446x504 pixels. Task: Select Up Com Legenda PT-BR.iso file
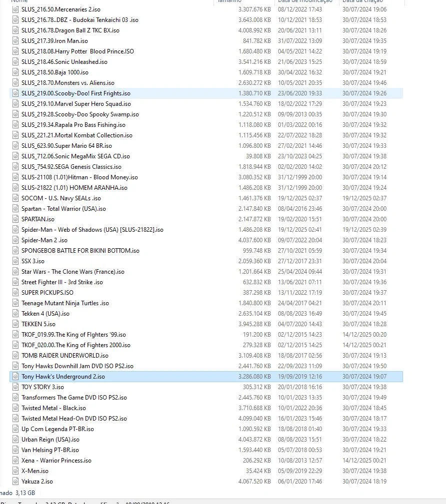coord(58,429)
